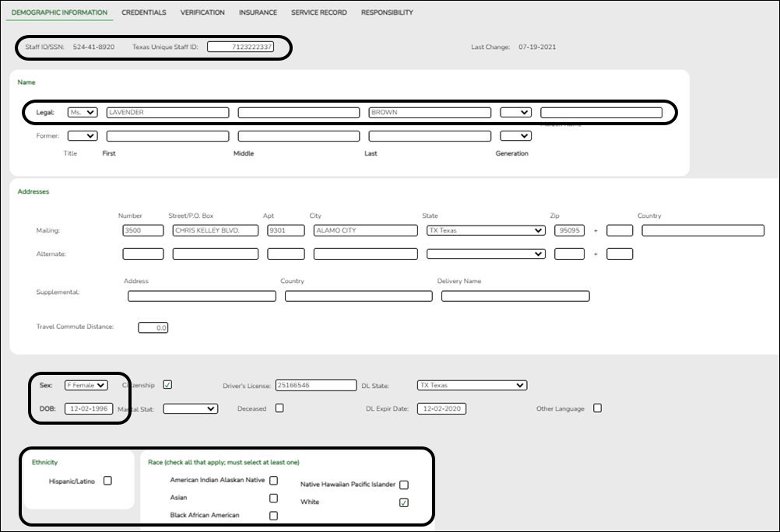Open the Verification tab
The width and height of the screenshot is (780, 532).
pyautogui.click(x=202, y=12)
